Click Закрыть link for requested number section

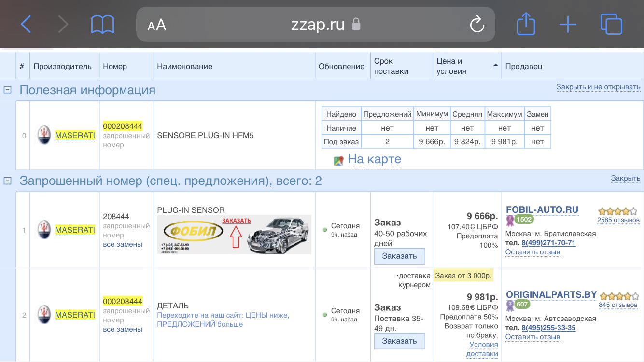coord(626,178)
